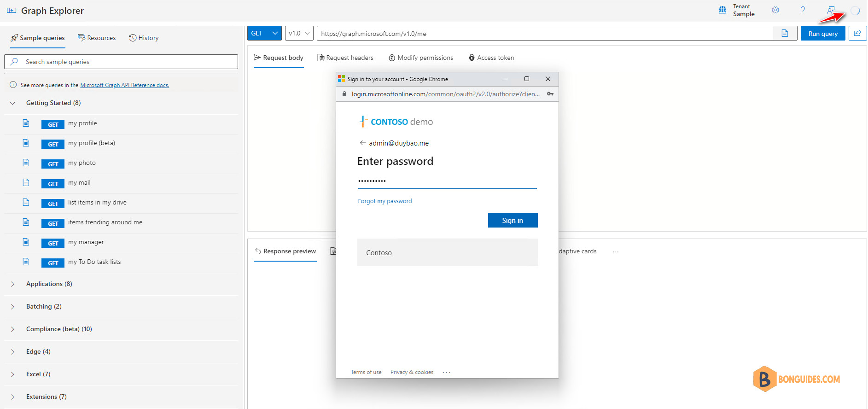Expand the Applications (8) section
Screen dimensions: 868x409
[12, 284]
